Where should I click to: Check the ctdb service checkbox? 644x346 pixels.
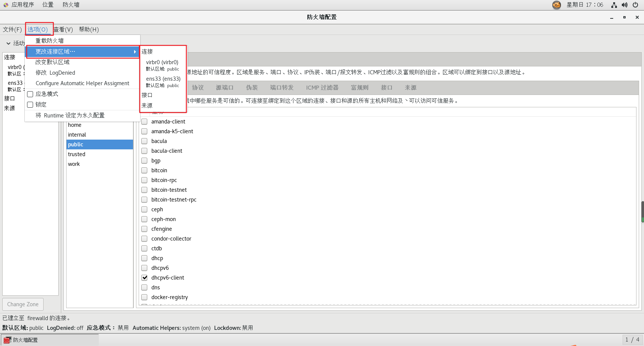coord(144,248)
